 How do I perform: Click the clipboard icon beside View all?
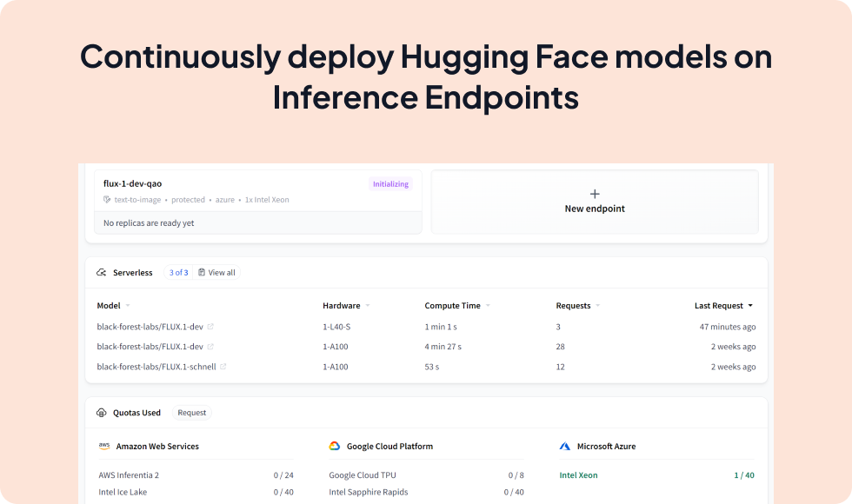click(203, 272)
